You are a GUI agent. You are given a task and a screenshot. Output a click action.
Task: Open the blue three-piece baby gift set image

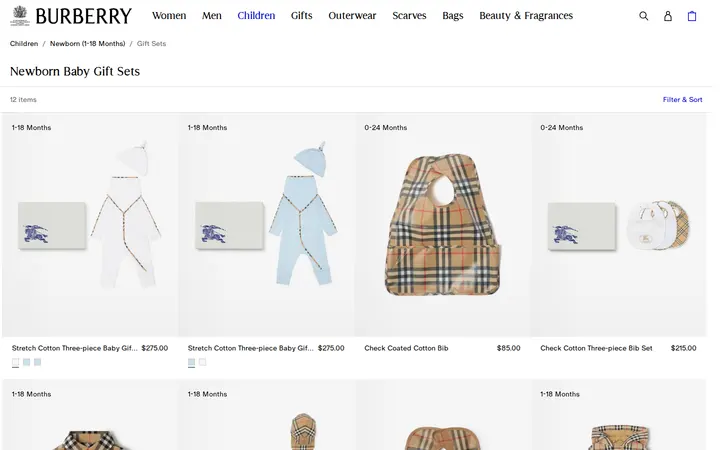[266, 225]
